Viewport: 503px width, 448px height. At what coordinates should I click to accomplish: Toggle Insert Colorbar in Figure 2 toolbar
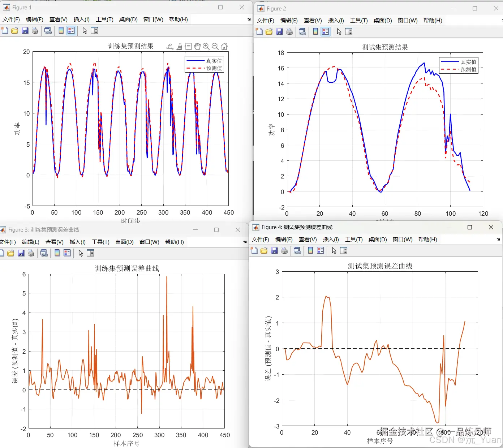point(315,32)
